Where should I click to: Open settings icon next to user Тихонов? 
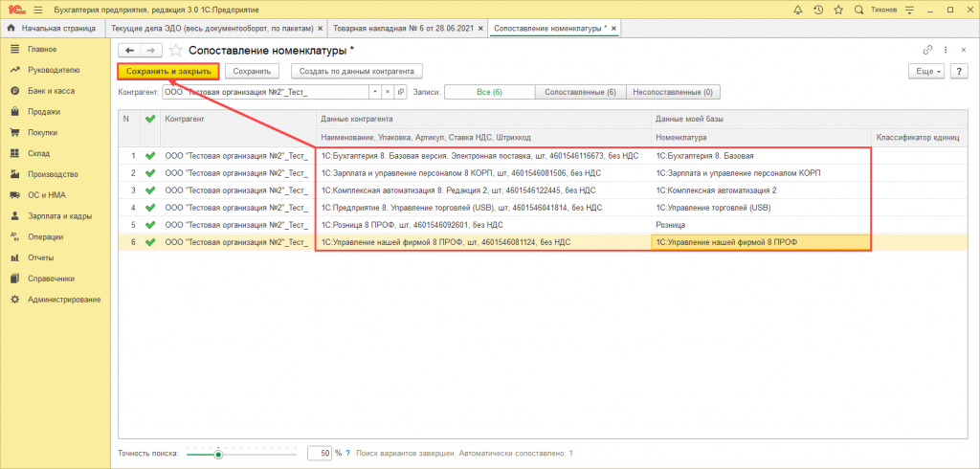(x=909, y=10)
